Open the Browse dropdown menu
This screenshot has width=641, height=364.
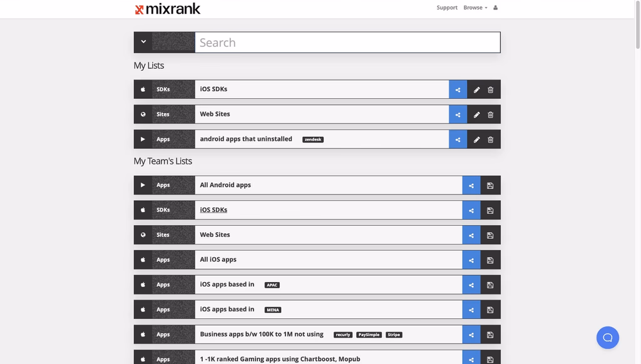(475, 8)
